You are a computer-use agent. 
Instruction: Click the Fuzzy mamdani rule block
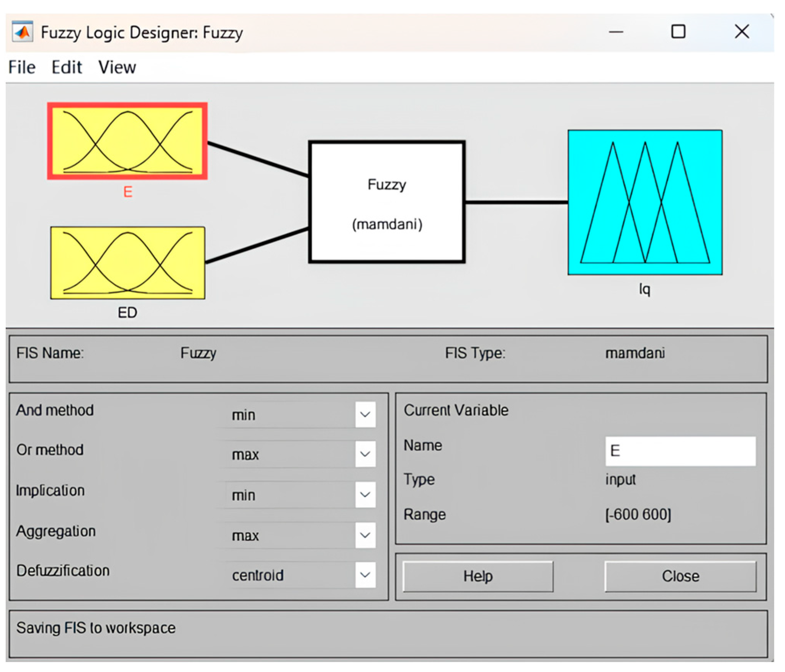coord(387,202)
